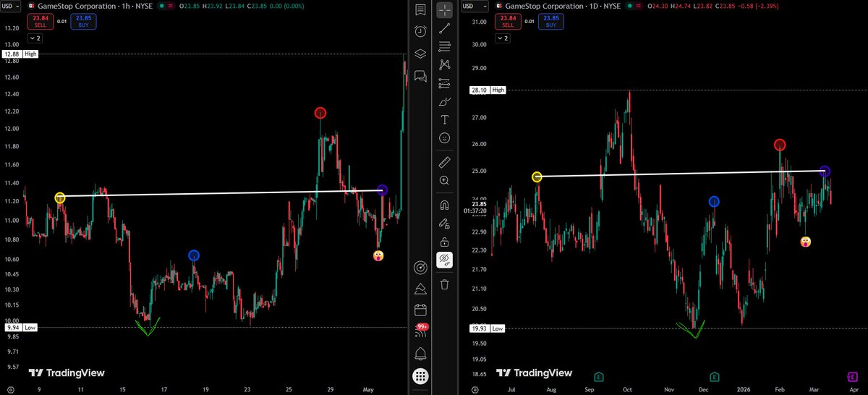Select shocked emoji sticker on 1h chart
The image size is (868, 395).
click(x=378, y=255)
